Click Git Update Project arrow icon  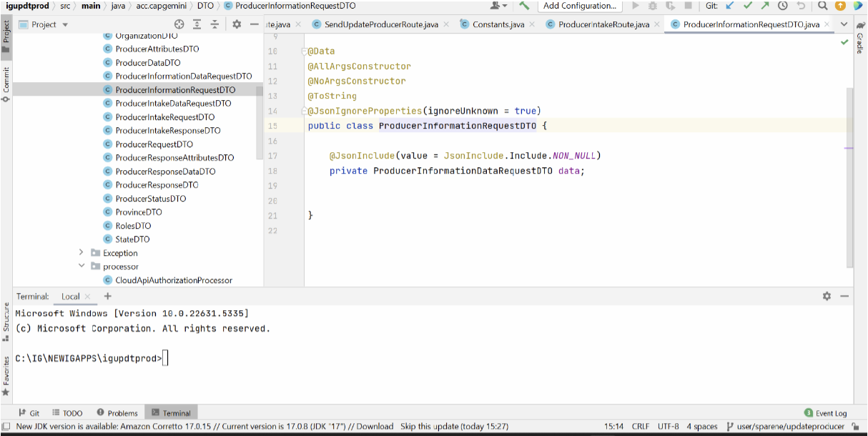tap(730, 6)
